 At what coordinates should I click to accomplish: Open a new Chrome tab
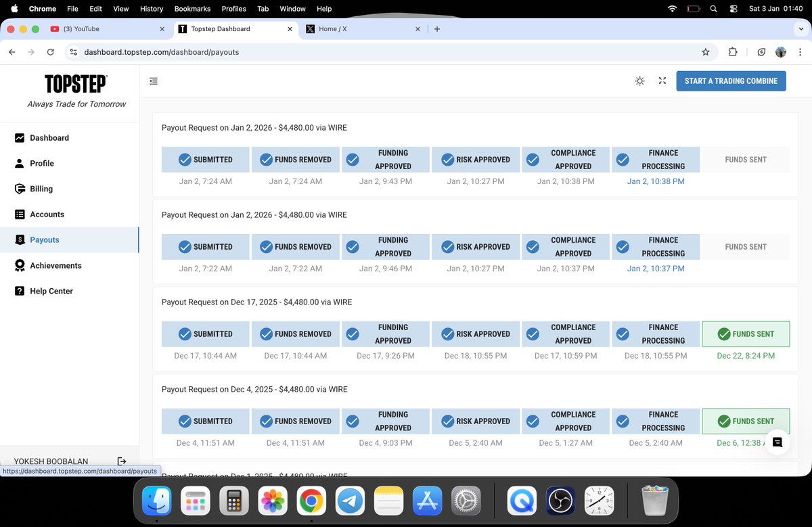coord(437,29)
